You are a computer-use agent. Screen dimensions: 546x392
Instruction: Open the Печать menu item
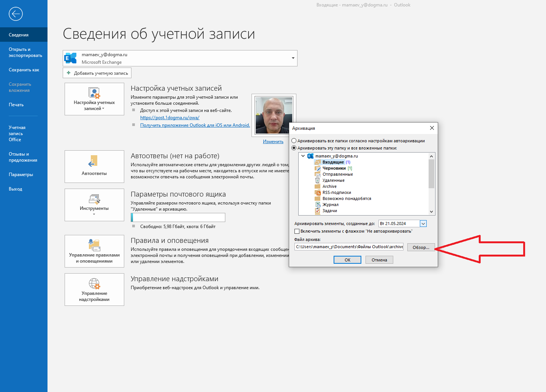point(16,105)
